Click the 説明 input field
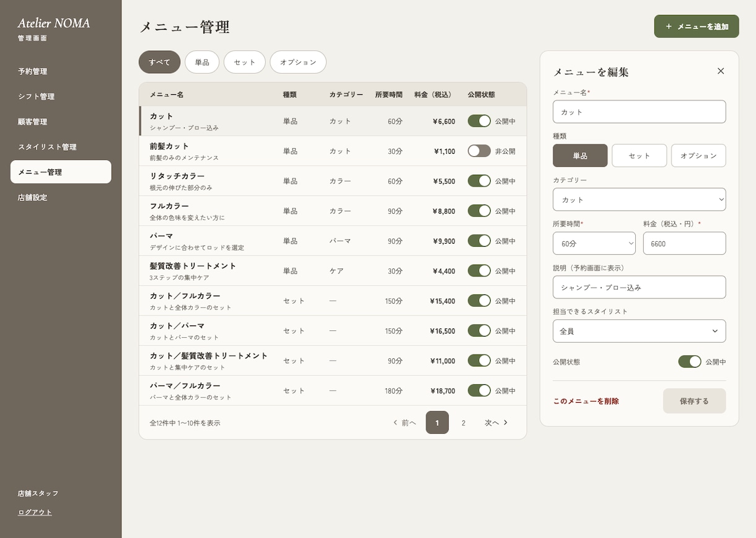756x538 pixels. pos(639,288)
